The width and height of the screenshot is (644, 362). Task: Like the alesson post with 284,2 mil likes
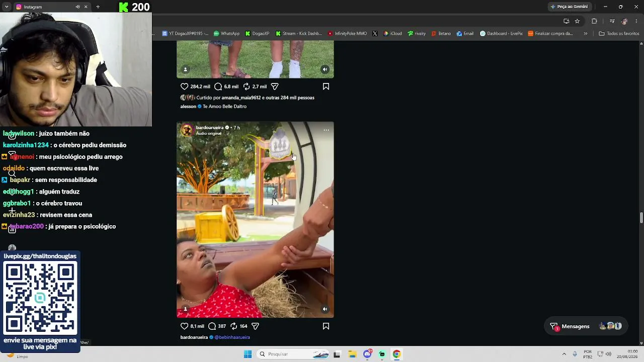(x=184, y=86)
